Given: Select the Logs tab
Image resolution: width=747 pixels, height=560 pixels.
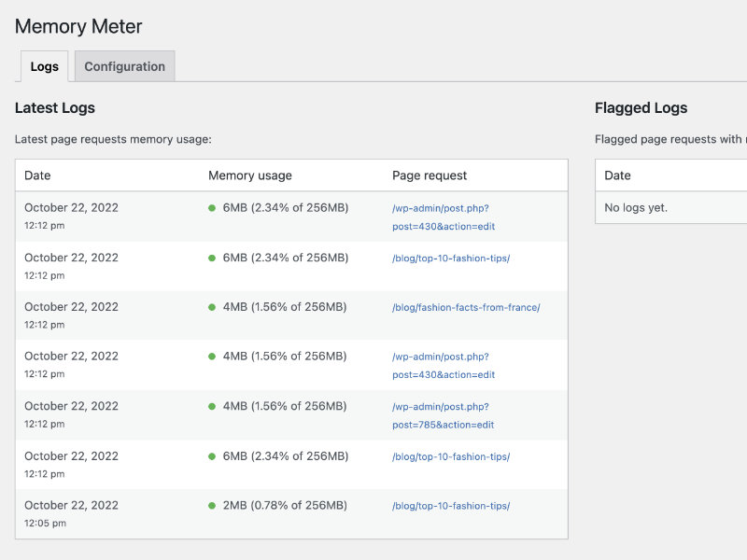Looking at the screenshot, I should coord(44,66).
